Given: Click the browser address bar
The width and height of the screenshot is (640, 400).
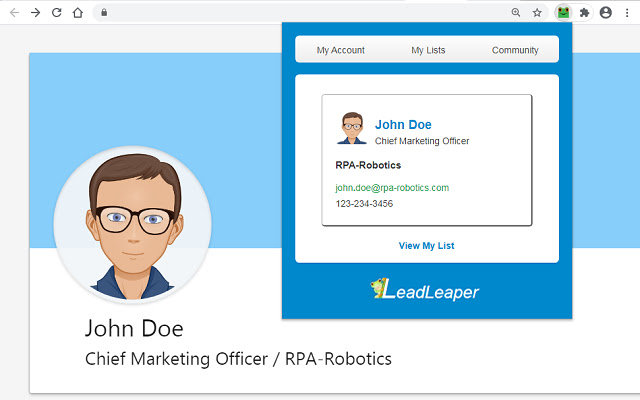Looking at the screenshot, I should 300,13.
